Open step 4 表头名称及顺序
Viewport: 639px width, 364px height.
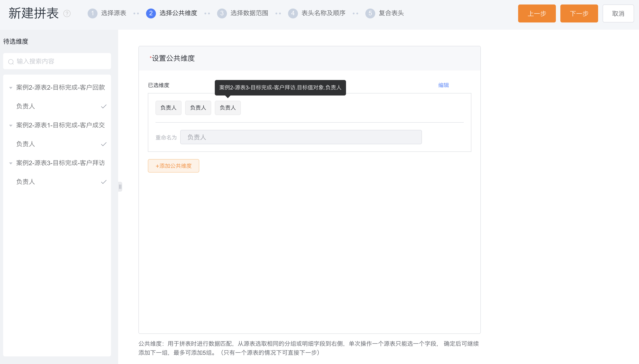point(317,13)
